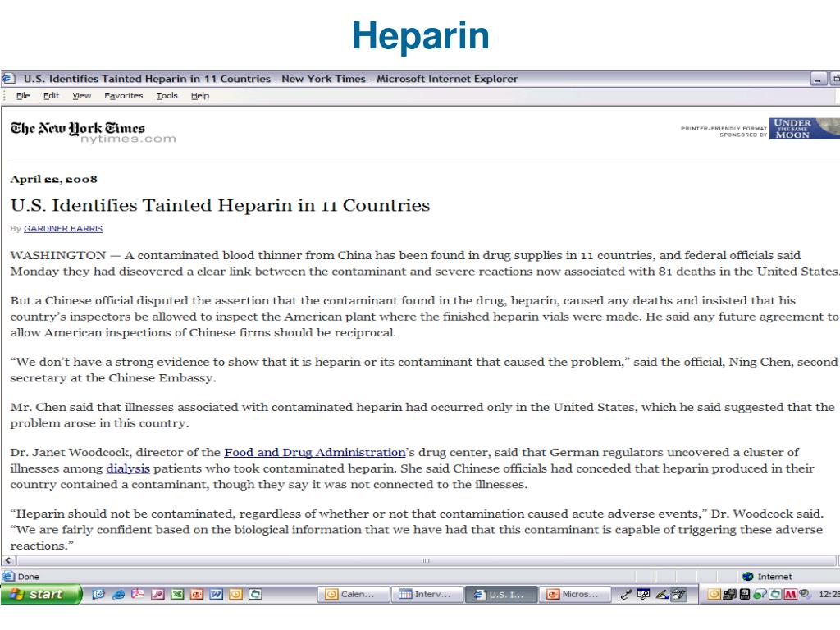
Task: Launch Word from the Quick Launch bar
Action: (x=217, y=594)
